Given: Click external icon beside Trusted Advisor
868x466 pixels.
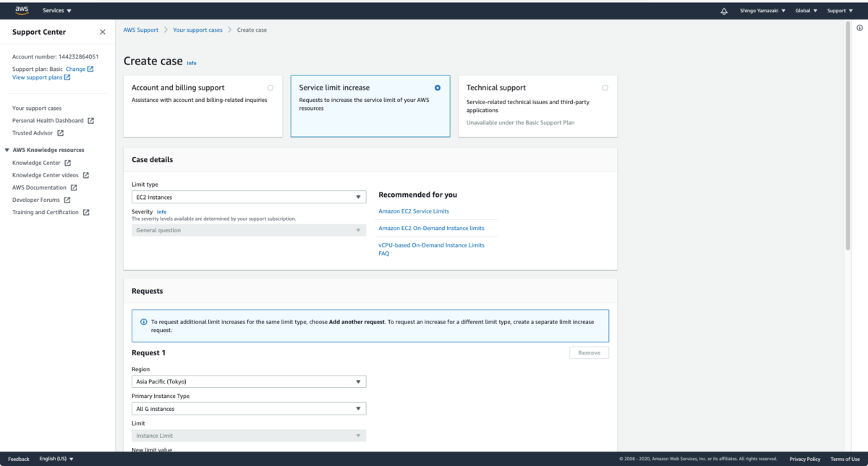Looking at the screenshot, I should coord(61,133).
